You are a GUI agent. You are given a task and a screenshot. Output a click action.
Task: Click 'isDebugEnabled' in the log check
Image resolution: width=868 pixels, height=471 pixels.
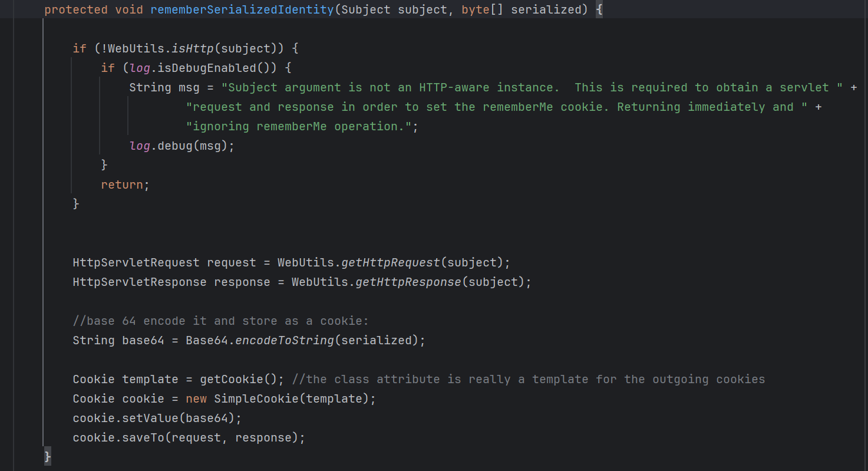coord(206,68)
